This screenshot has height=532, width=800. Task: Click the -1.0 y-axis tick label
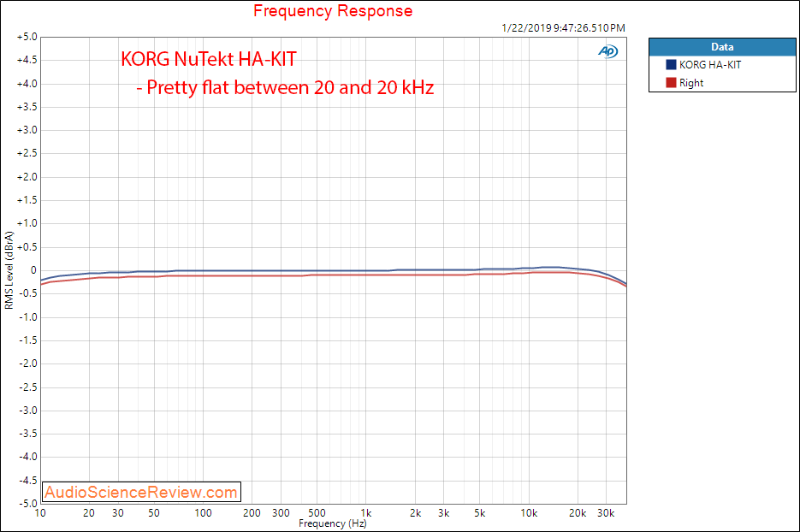click(28, 317)
